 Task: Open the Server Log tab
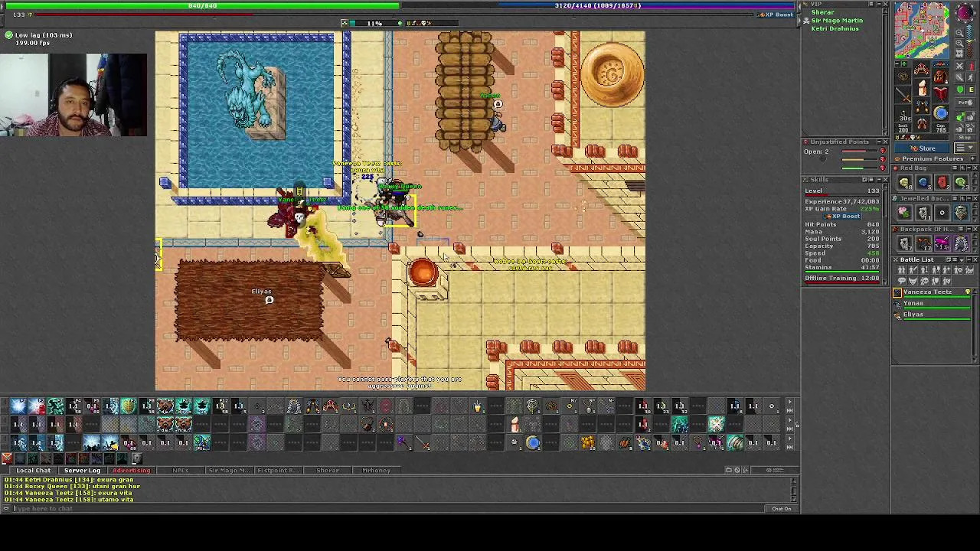(x=82, y=470)
